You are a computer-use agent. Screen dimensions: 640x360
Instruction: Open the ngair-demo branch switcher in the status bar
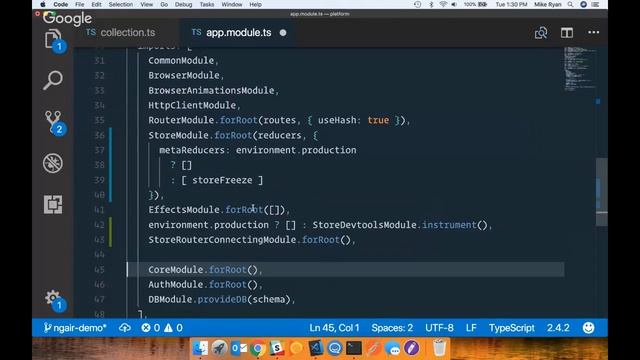point(75,328)
